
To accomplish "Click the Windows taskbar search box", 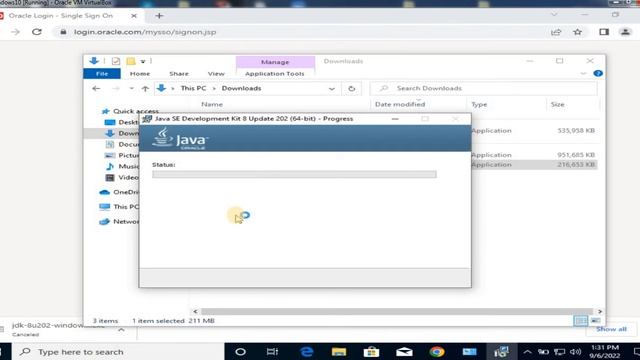I will (118, 351).
